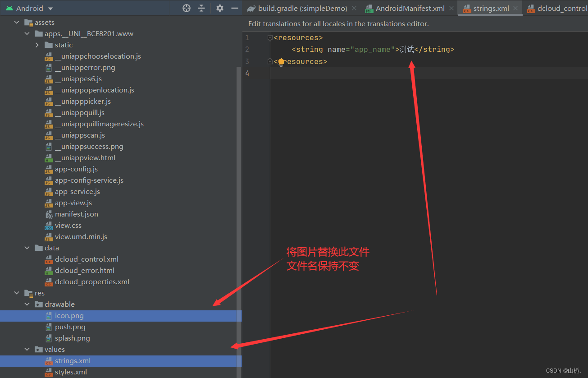Screen dimensions: 588x378
Task: Select styles.xml in values folder
Action: (x=71, y=372)
